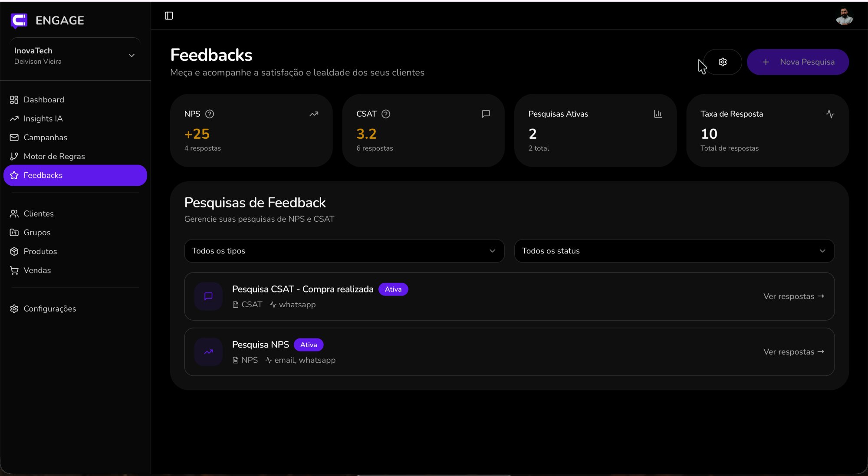868x476 pixels.
Task: Toggle the sidebar collapse control
Action: pyautogui.click(x=169, y=16)
